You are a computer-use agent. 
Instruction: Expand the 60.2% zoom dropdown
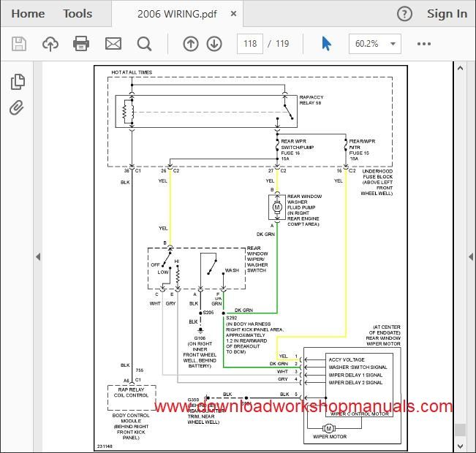[x=393, y=44]
